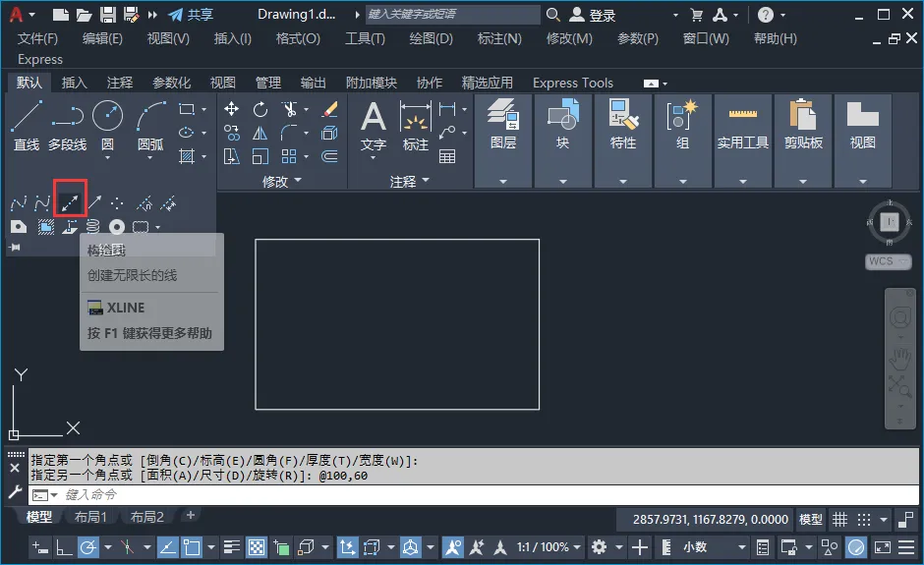Choose the ellipse draw tool icon
Viewport: 924px width, 565px height.
click(187, 133)
